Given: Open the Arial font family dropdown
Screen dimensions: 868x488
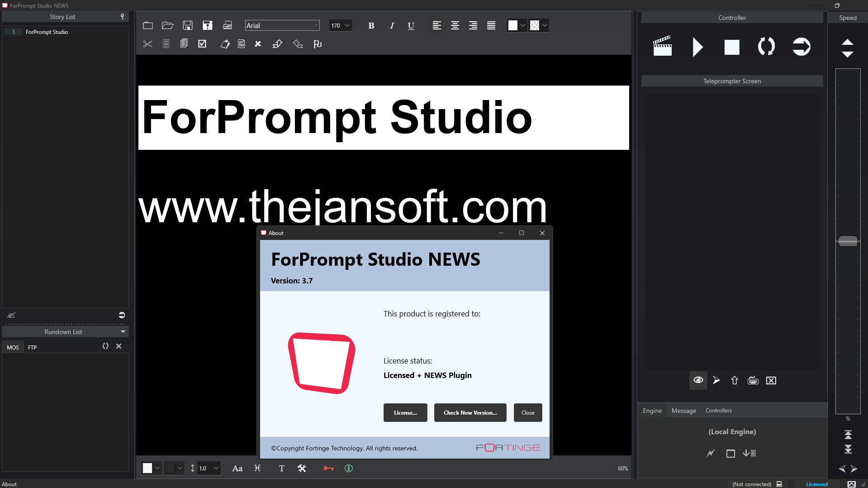Looking at the screenshot, I should 282,26.
